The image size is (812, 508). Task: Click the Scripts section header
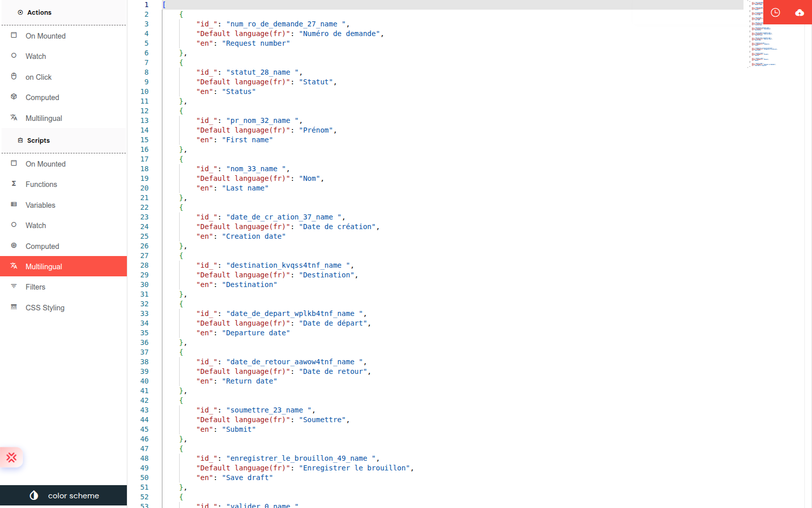point(63,140)
